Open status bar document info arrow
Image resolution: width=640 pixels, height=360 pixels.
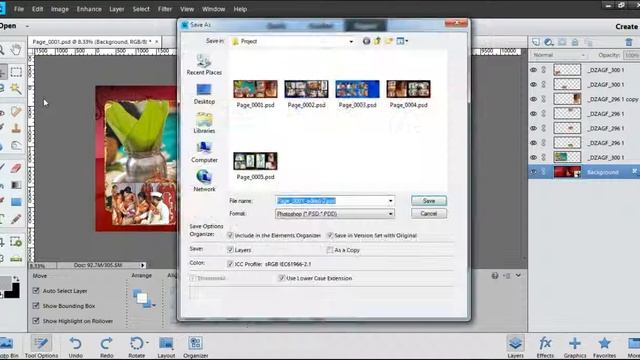point(142,265)
